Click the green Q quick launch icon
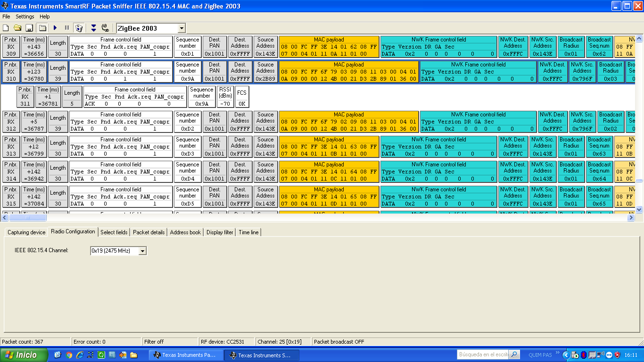Screen dimensions: 644x362 click(x=101, y=355)
